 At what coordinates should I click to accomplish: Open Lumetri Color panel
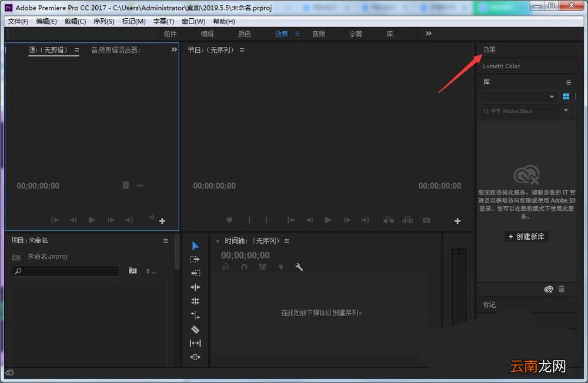502,66
